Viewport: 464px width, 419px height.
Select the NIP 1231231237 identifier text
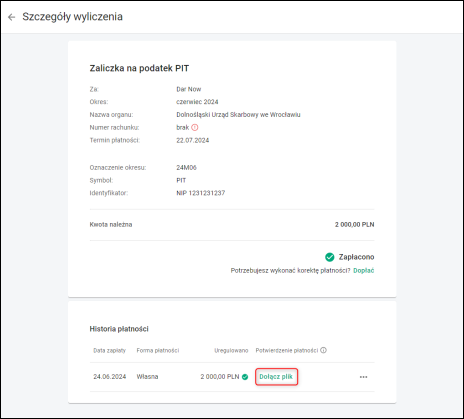pos(201,193)
